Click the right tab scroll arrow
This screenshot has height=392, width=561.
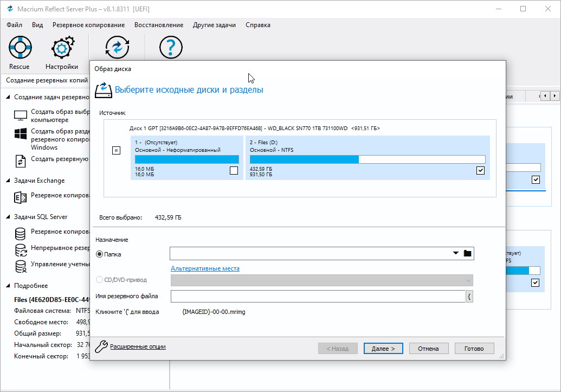tap(554, 96)
